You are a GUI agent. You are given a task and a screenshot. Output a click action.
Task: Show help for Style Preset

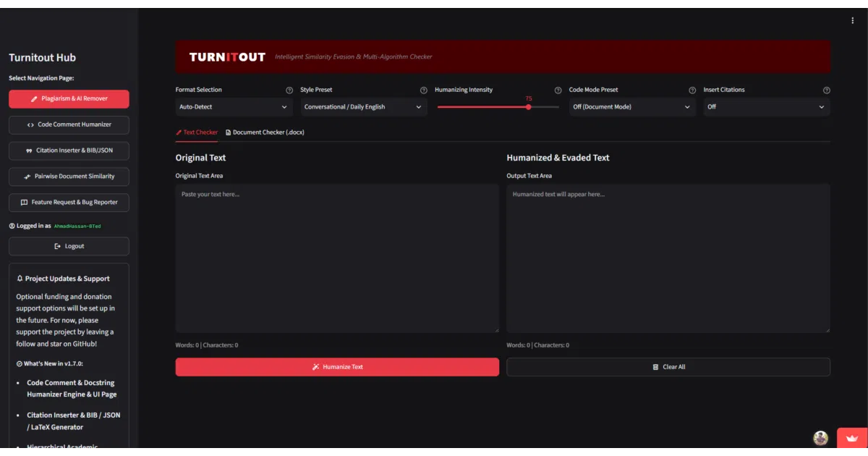[424, 90]
